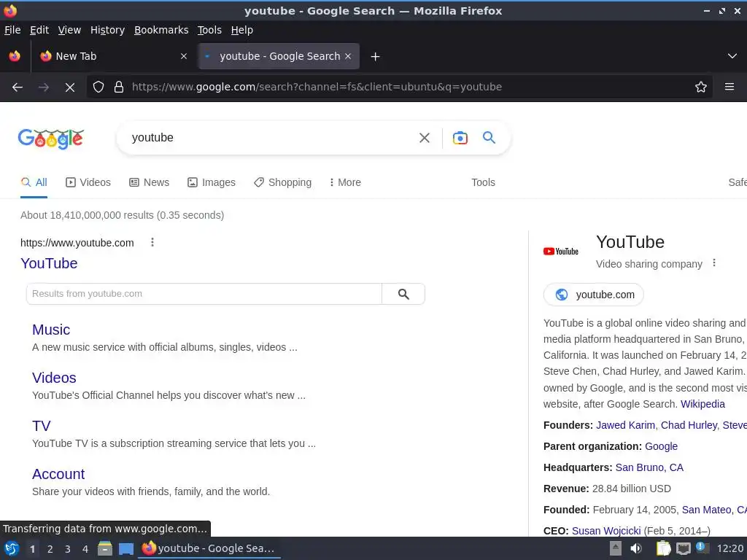Open the Music sitelink
This screenshot has width=747, height=560.
click(x=51, y=330)
